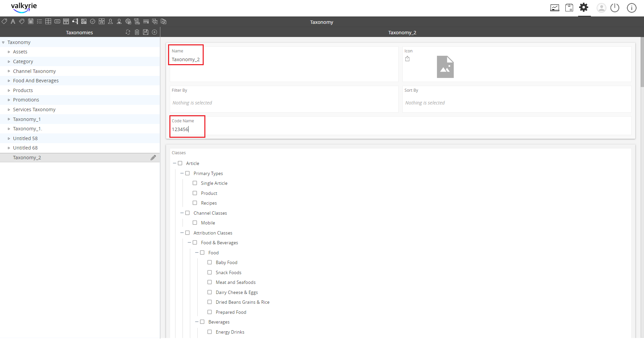Viewport: 644px width, 339px height.
Task: Click the pencil edit icon on Taxonomy_2
Action: (153, 158)
